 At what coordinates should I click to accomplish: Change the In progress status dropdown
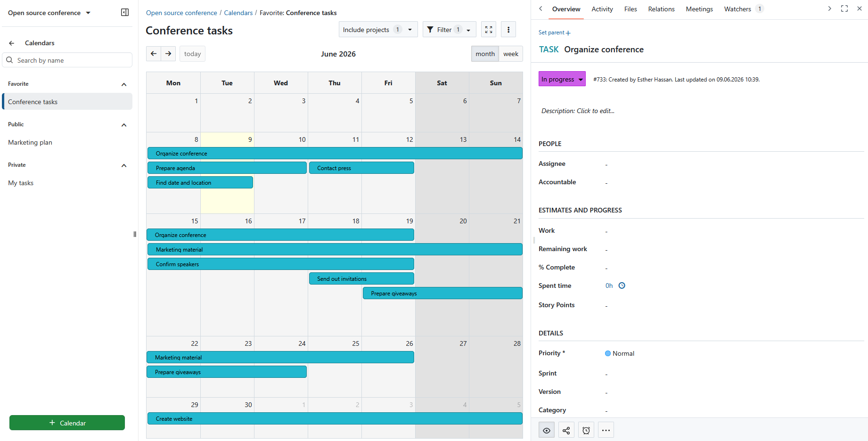pyautogui.click(x=562, y=79)
